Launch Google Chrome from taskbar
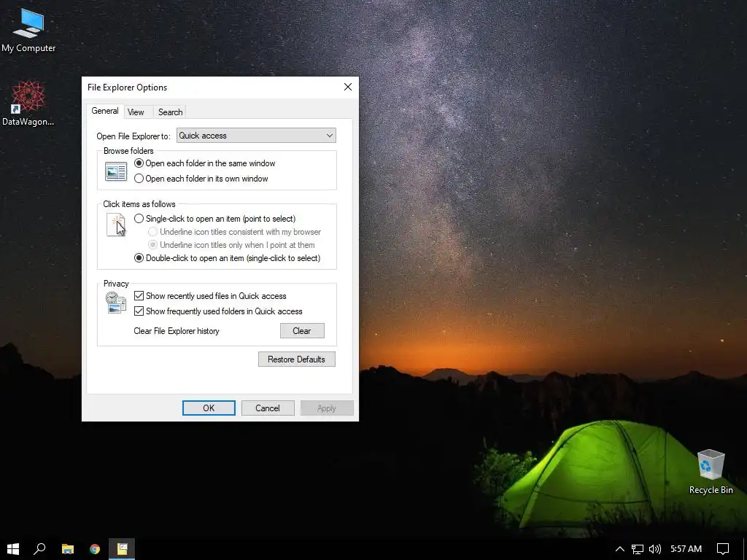747x560 pixels. [x=95, y=549]
